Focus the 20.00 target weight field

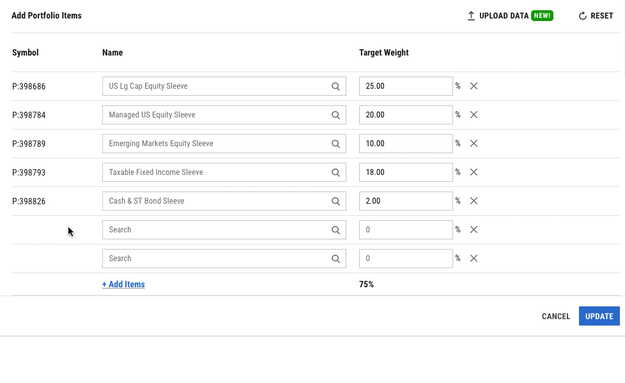tap(406, 115)
